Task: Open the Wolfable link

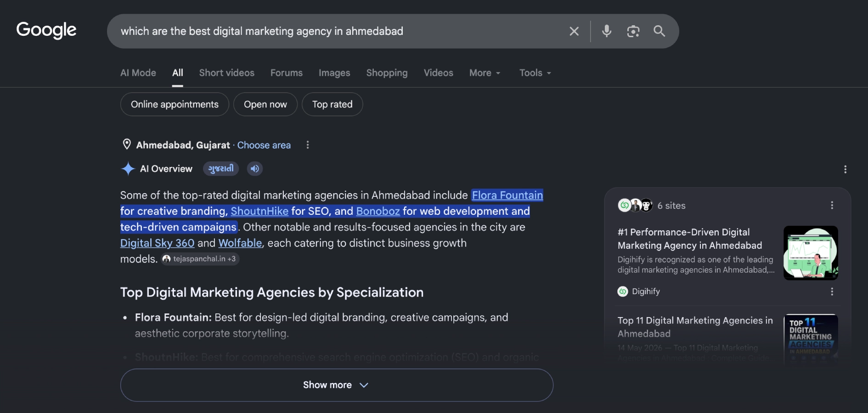Action: 240,243
